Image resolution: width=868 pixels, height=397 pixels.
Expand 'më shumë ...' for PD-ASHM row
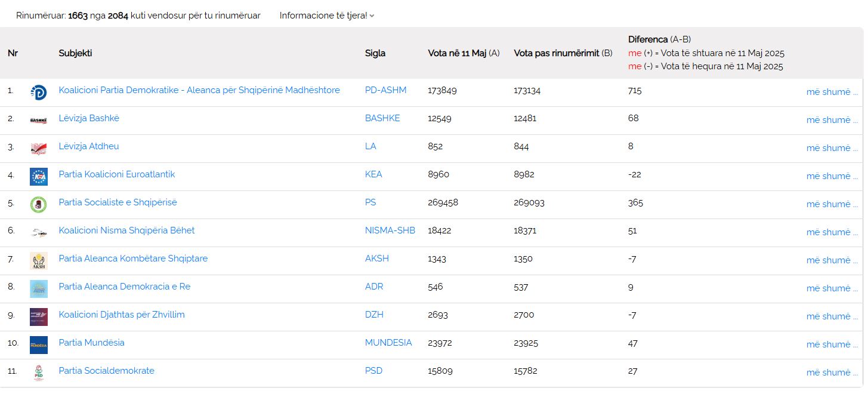click(x=832, y=92)
